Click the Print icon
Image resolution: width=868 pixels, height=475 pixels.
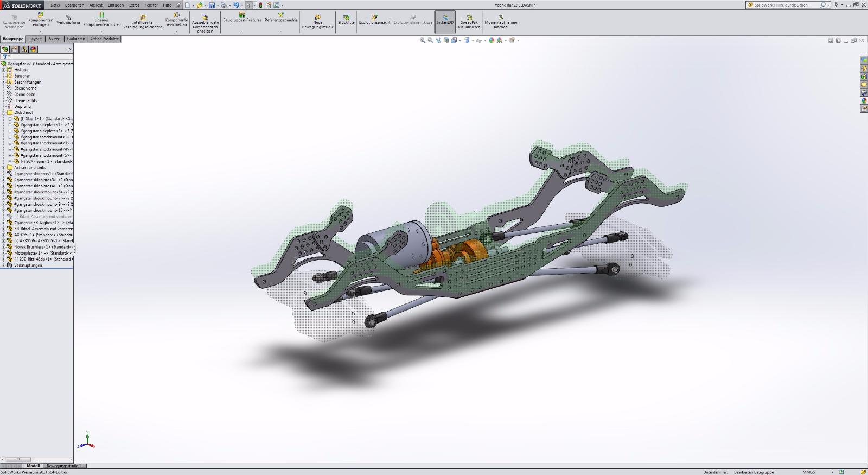tap(224, 5)
